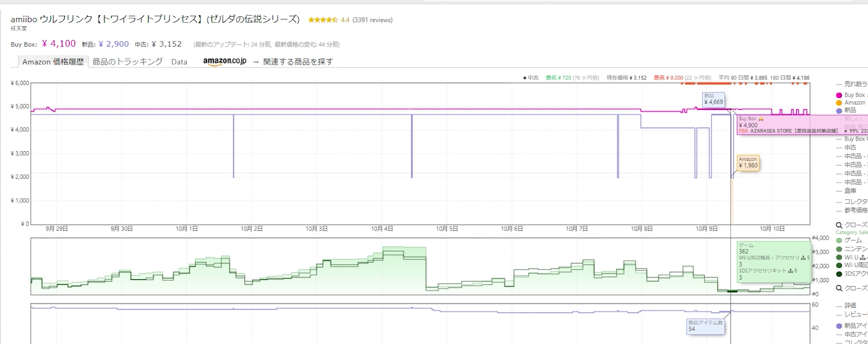868x344 pixels.
Task: Toggle the 新品 purple legend series
Action: coord(839,111)
